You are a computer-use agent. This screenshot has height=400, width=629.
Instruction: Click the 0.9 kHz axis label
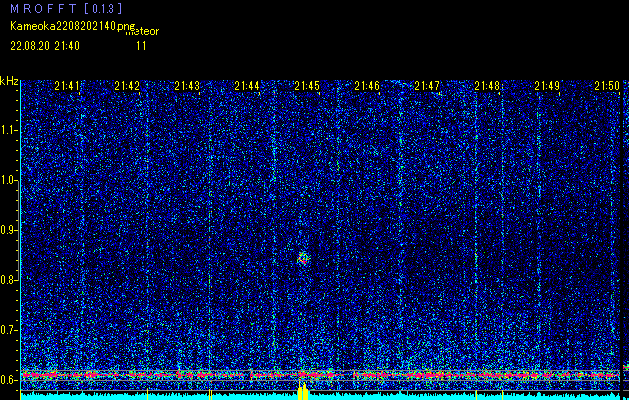[x=9, y=230]
